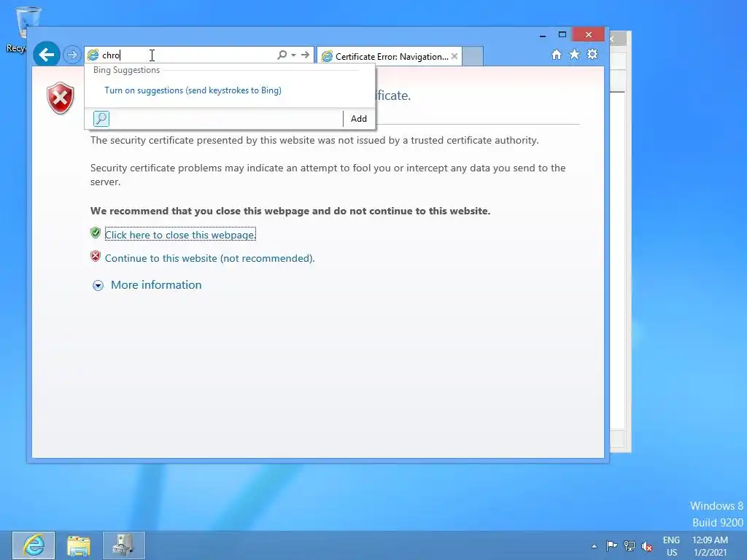Viewport: 747px width, 560px height.
Task: Minimize the Internet Explorer window
Action: tap(543, 35)
